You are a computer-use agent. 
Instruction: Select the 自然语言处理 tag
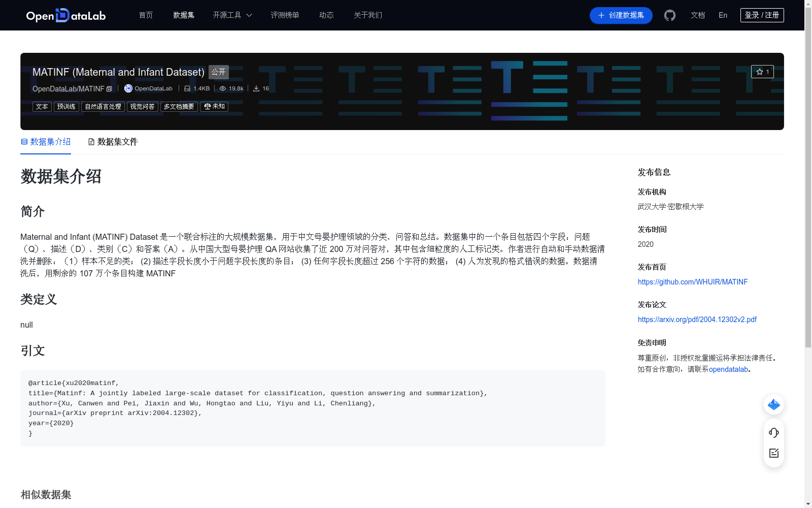pyautogui.click(x=103, y=107)
